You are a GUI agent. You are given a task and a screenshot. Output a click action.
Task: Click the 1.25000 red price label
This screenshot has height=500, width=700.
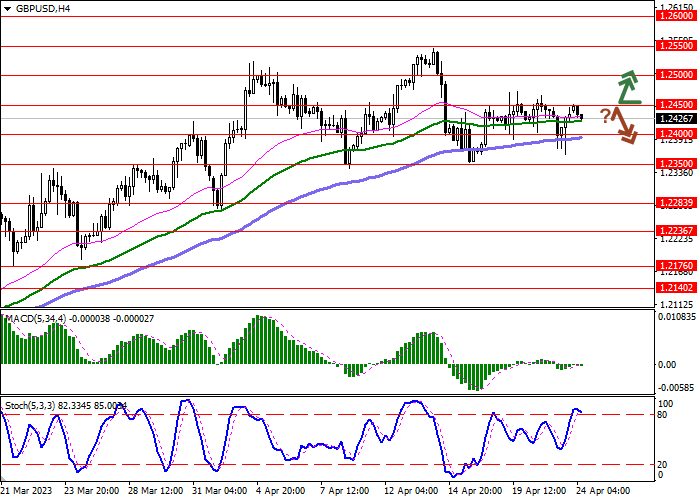[x=676, y=75]
